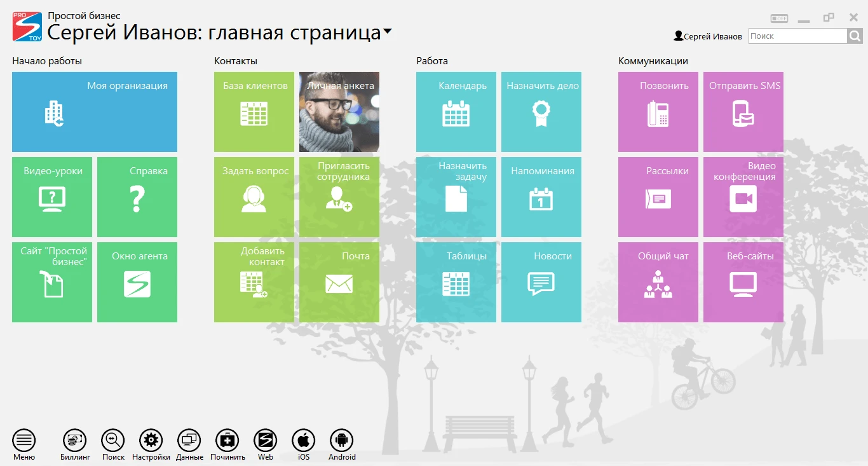Click the bottom toolbar Поиск icon
868x466 pixels.
pyautogui.click(x=113, y=440)
